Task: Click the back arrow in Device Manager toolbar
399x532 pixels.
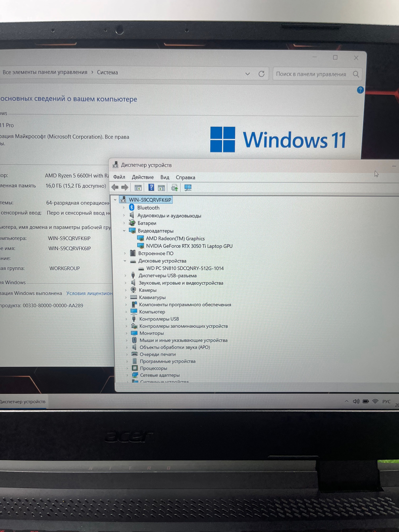Action: 115,187
